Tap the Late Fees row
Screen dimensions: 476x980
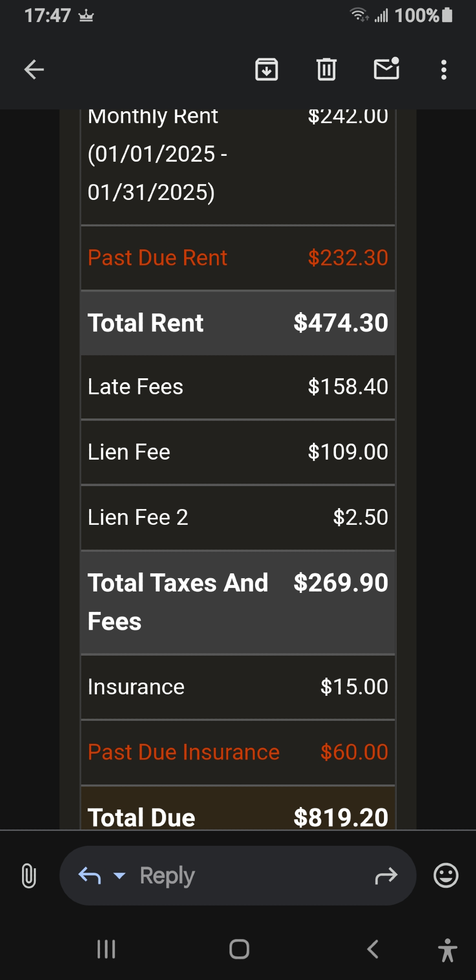click(238, 387)
